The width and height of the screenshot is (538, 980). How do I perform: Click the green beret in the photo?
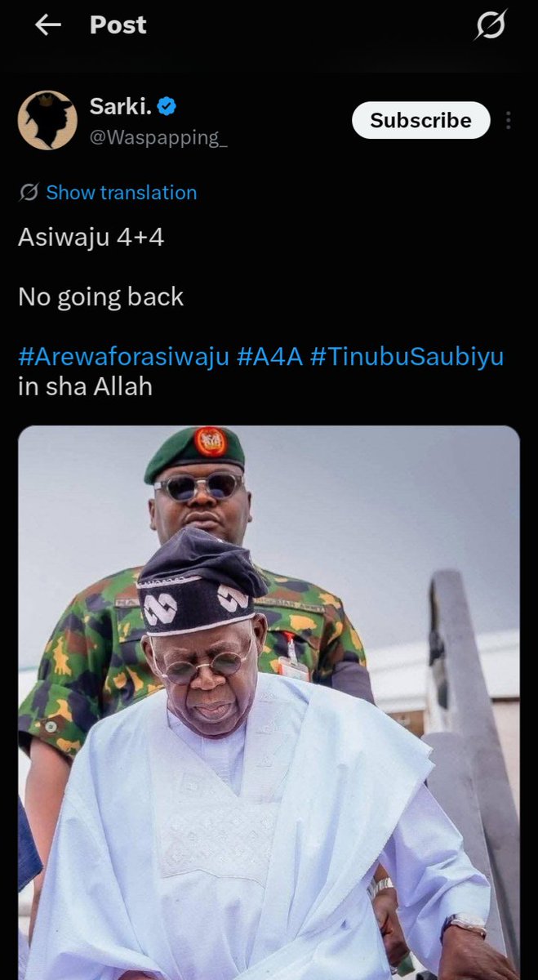[x=195, y=452]
